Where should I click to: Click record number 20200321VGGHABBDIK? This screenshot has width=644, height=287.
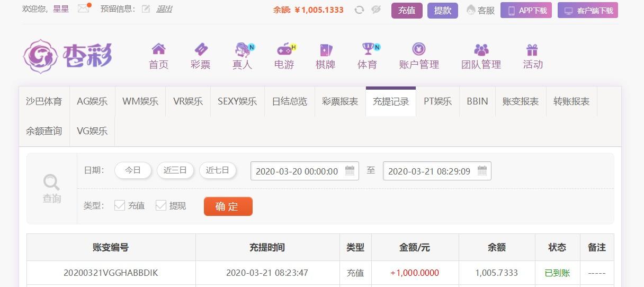point(111,273)
